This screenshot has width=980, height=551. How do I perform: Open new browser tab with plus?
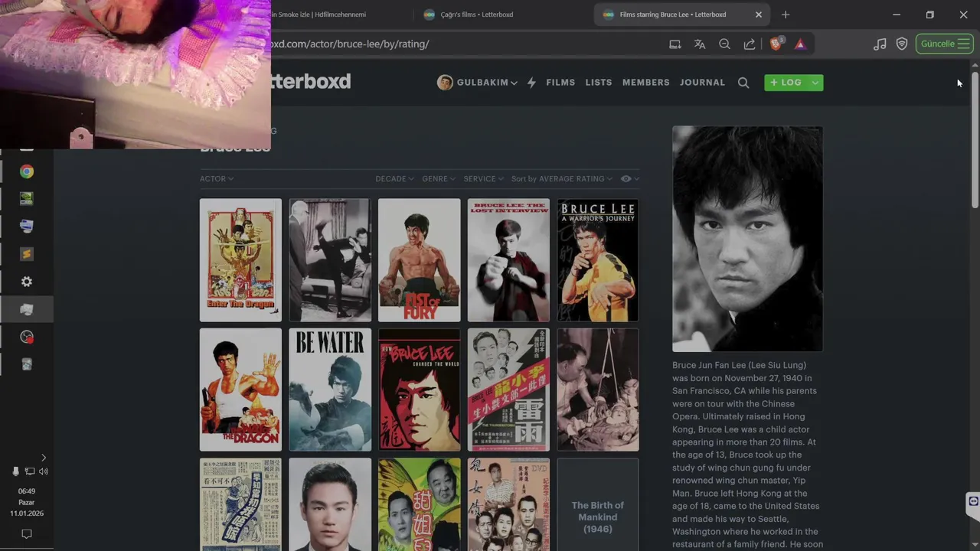[786, 15]
